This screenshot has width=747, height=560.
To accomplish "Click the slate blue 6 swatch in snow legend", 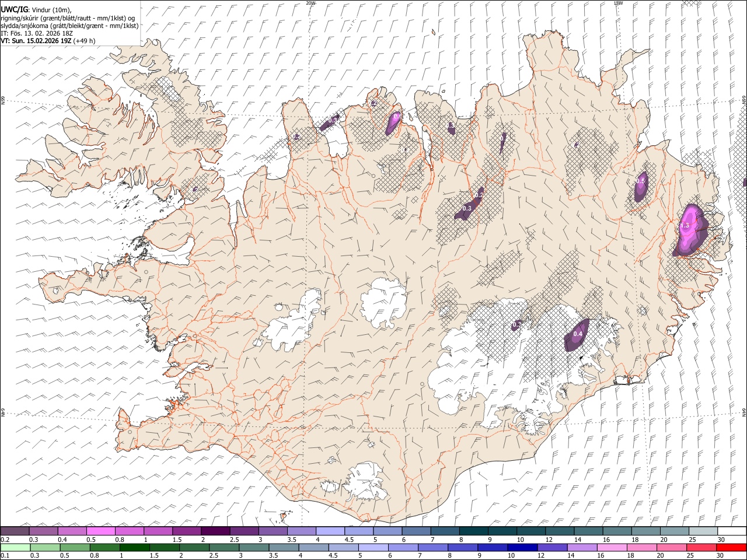I will click(x=417, y=531).
